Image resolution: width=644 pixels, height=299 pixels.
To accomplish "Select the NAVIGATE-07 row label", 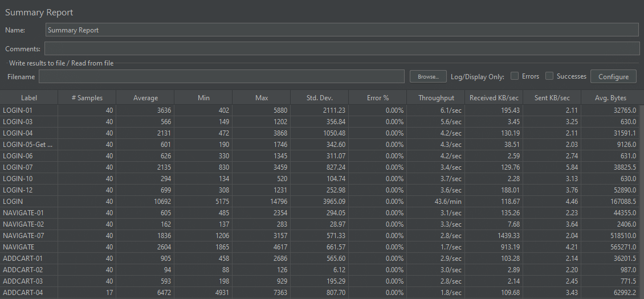I will (x=23, y=236).
